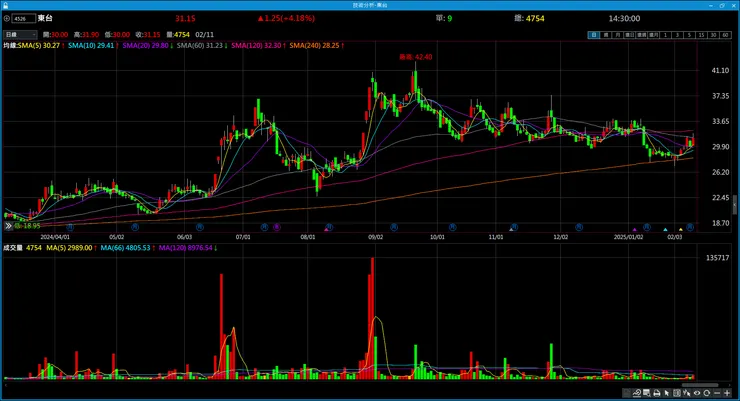The image size is (740, 401).
Task: Switch to the weekly (週) timeframe
Action: [606, 35]
